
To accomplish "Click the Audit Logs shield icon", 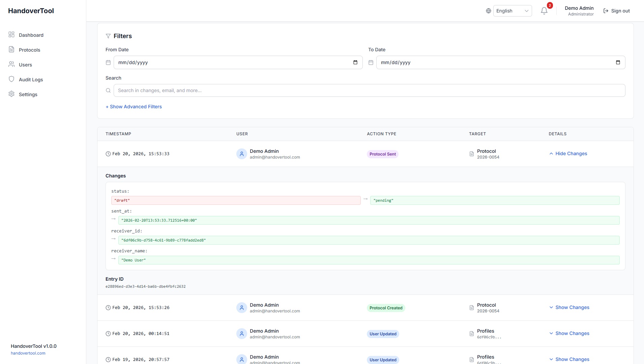I will pos(11,79).
